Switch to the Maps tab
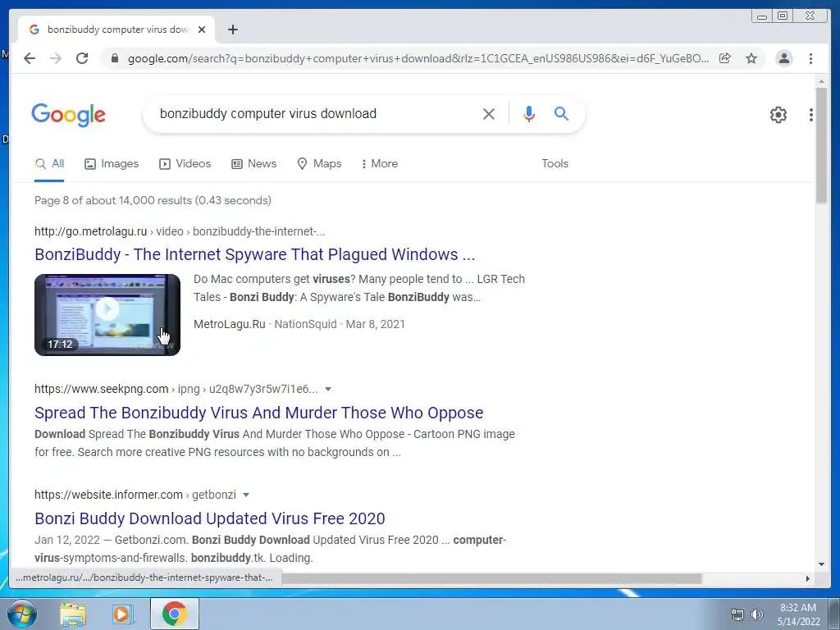This screenshot has height=630, width=840. click(319, 164)
